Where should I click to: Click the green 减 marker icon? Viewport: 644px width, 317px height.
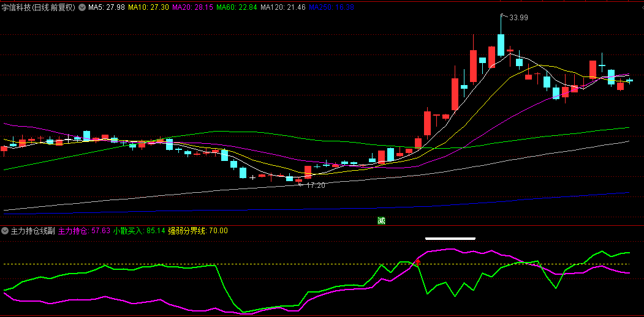click(x=382, y=221)
